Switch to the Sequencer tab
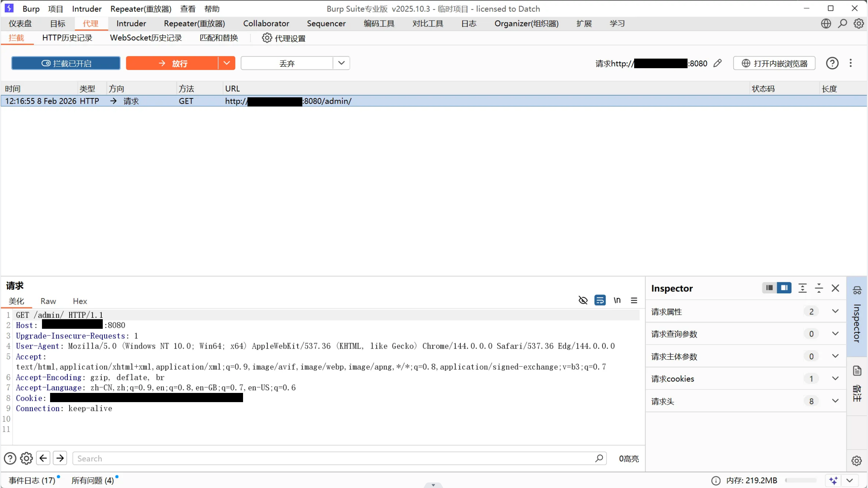 pyautogui.click(x=326, y=24)
